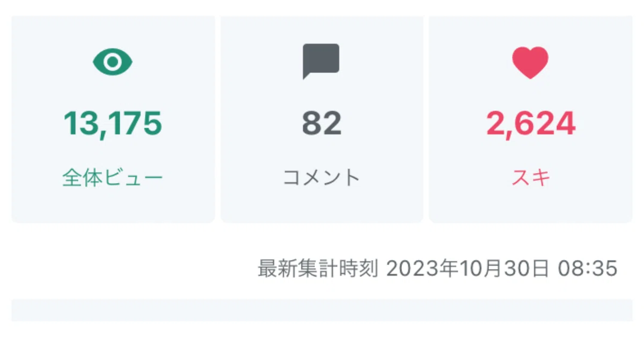The width and height of the screenshot is (644, 337).
Task: Open the スキ label
Action: (x=531, y=178)
